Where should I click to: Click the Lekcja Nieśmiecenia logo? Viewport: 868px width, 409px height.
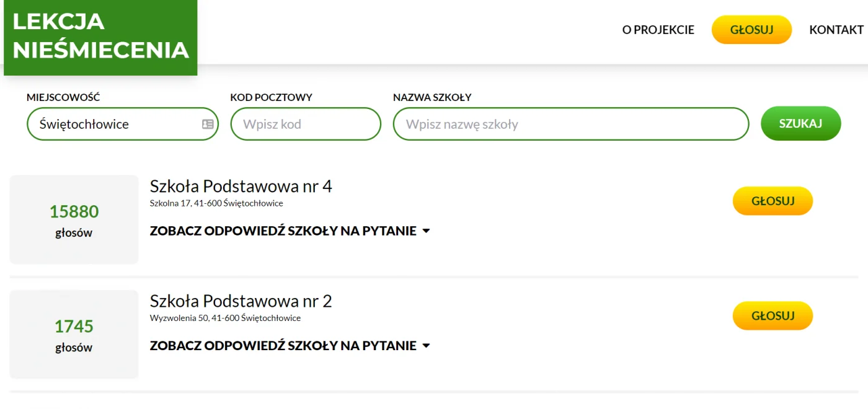100,36
